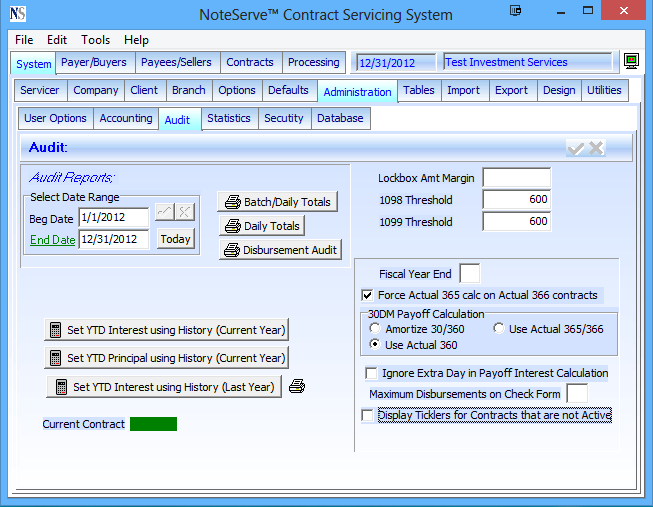Go to the Database sub-tab
This screenshot has width=653, height=507.
tap(340, 118)
